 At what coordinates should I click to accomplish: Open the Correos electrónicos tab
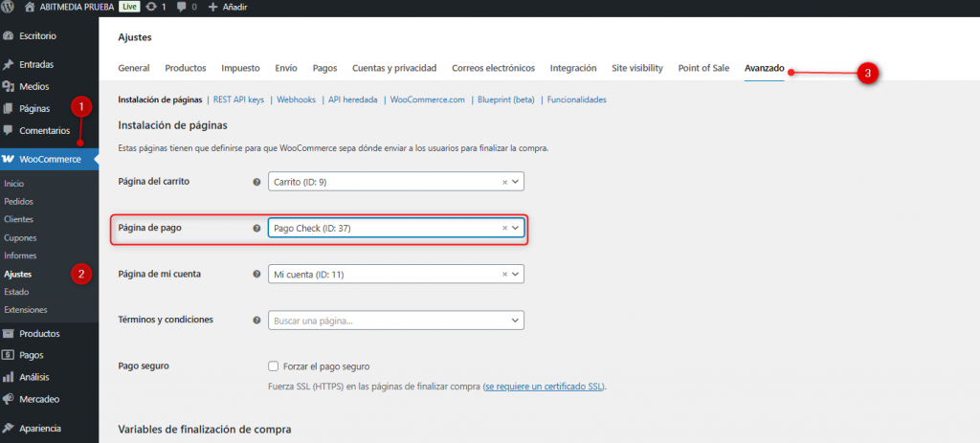point(493,68)
